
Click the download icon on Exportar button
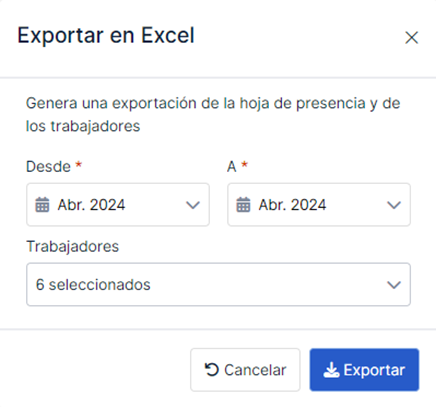coord(331,370)
